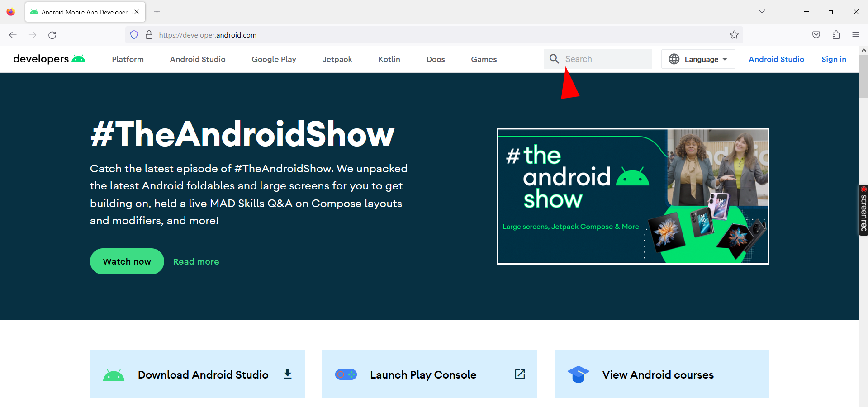The width and height of the screenshot is (868, 407).
Task: Open the browser hamburger menu
Action: point(855,34)
